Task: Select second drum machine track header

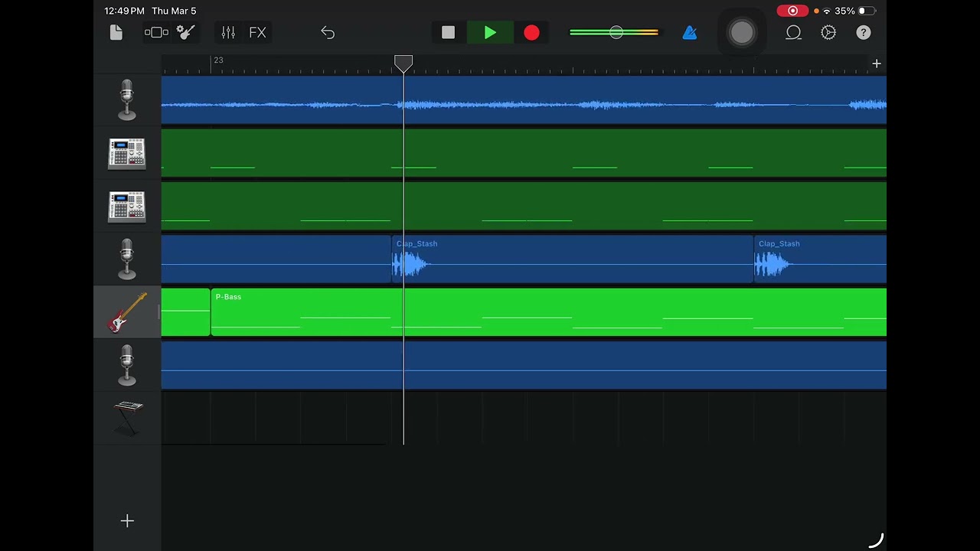Action: [127, 207]
